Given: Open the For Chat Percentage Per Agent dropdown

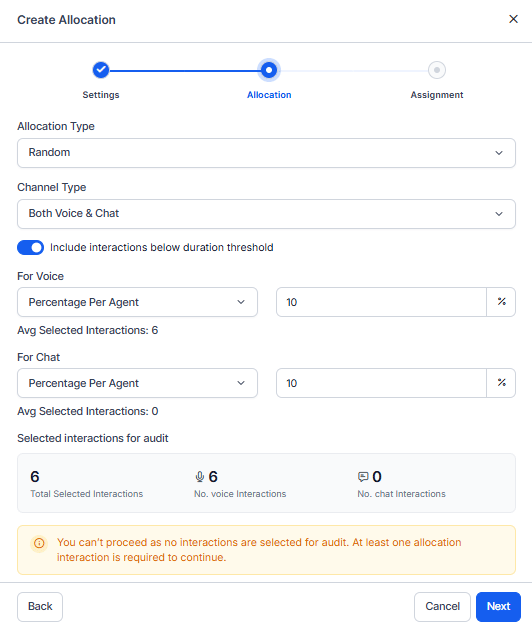Looking at the screenshot, I should pyautogui.click(x=137, y=383).
